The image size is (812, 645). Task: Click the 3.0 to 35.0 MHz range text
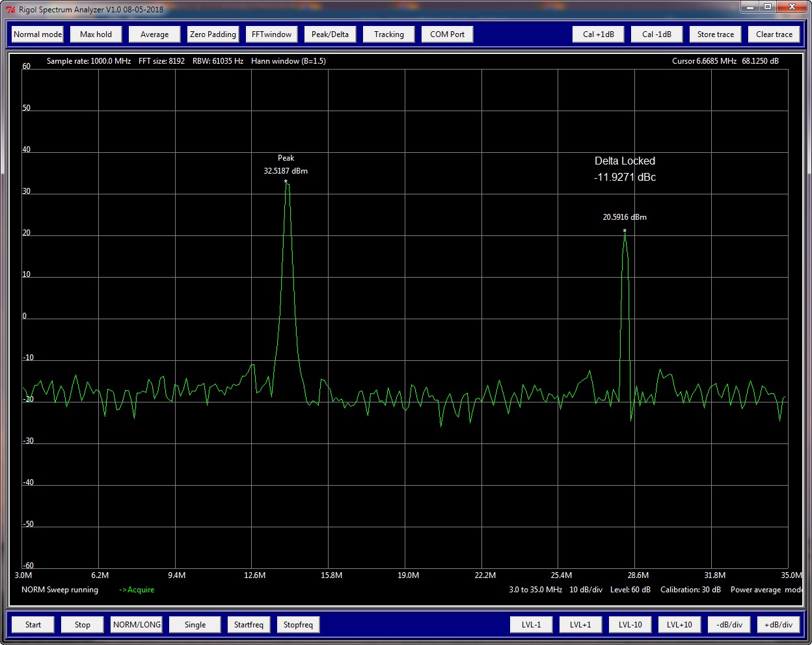tap(535, 590)
